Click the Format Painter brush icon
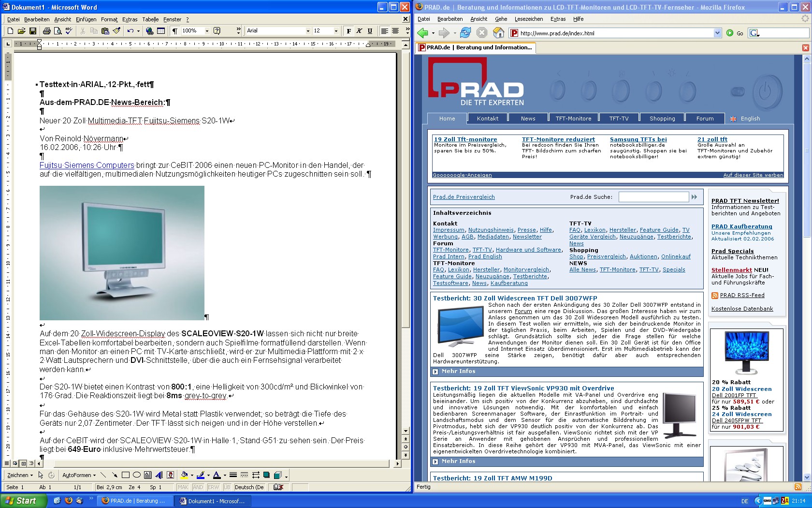 pos(116,31)
